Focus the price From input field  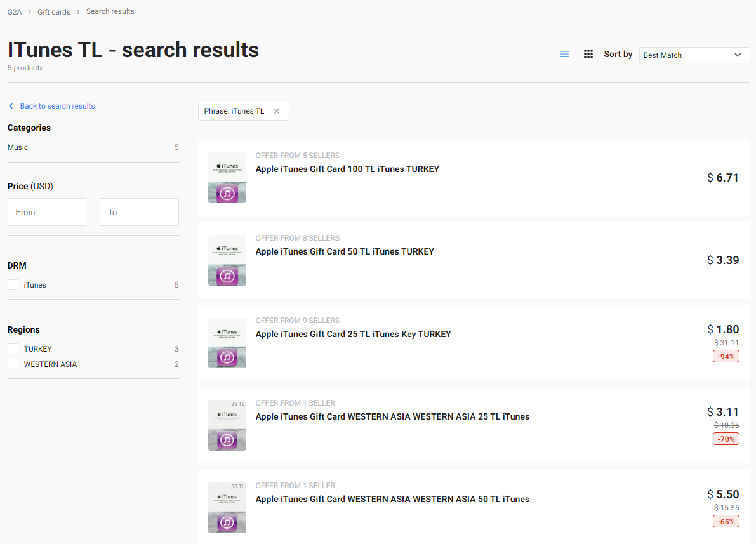tap(47, 212)
